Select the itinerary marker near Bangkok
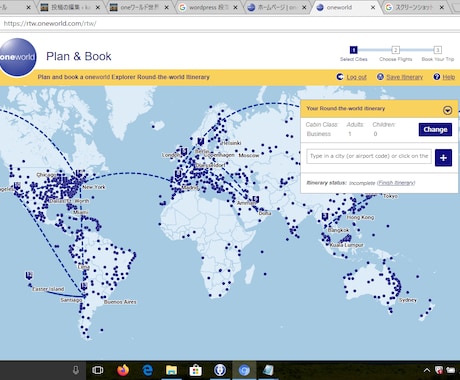This screenshot has height=380, width=460. point(325,217)
